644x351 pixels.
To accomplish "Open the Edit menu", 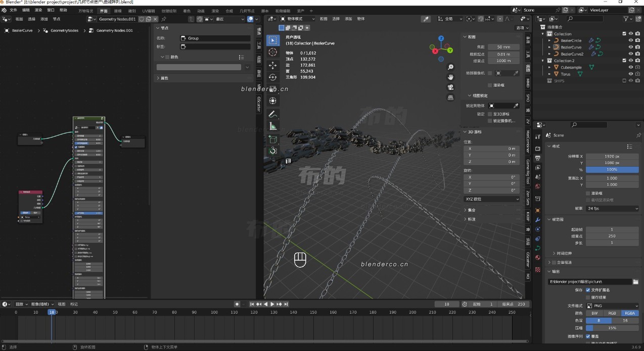I will pyautogui.click(x=26, y=10).
